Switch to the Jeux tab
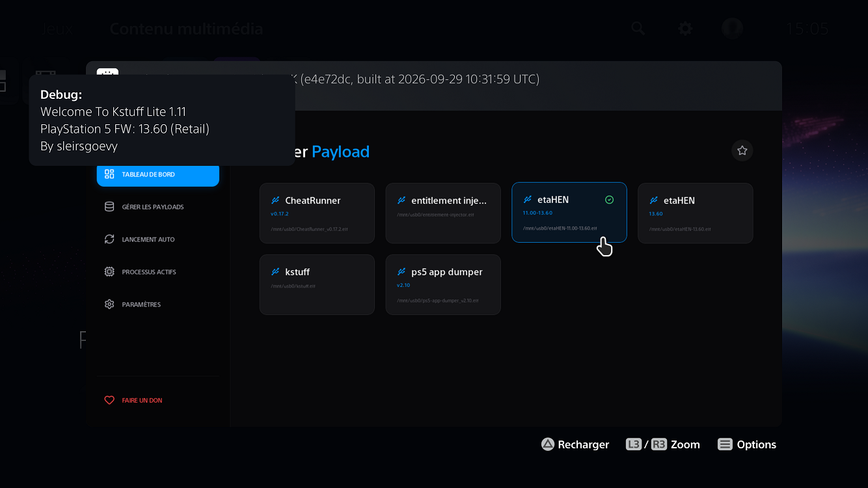Viewport: 868px width, 488px height. coord(56,29)
